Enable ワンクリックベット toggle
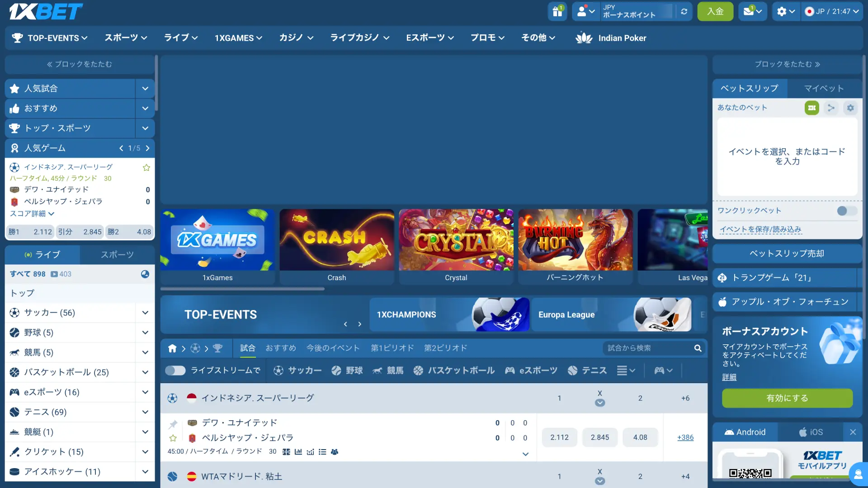 (x=847, y=211)
